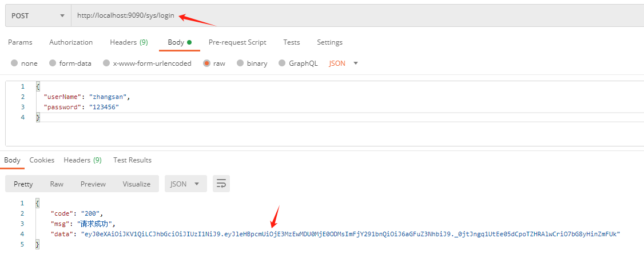Viewport: 644px width, 258px height.
Task: Click the JWT token in data field
Action: click(x=351, y=234)
